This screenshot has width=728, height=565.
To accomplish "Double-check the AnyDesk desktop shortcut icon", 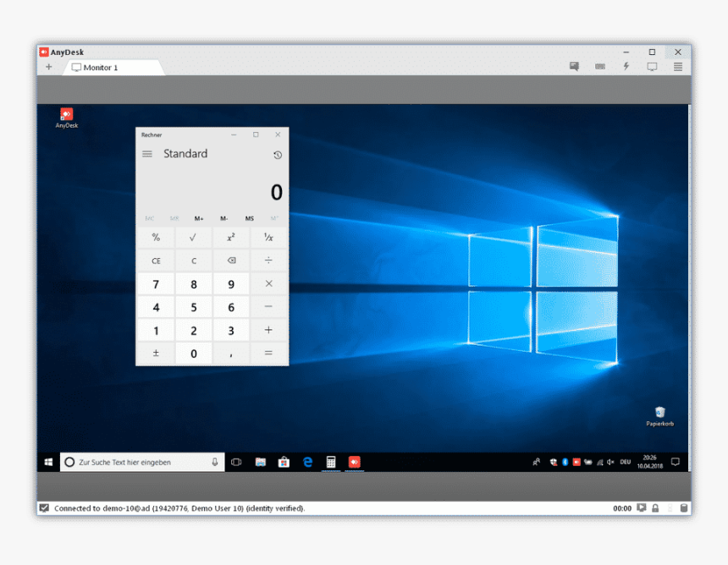I will 67,115.
